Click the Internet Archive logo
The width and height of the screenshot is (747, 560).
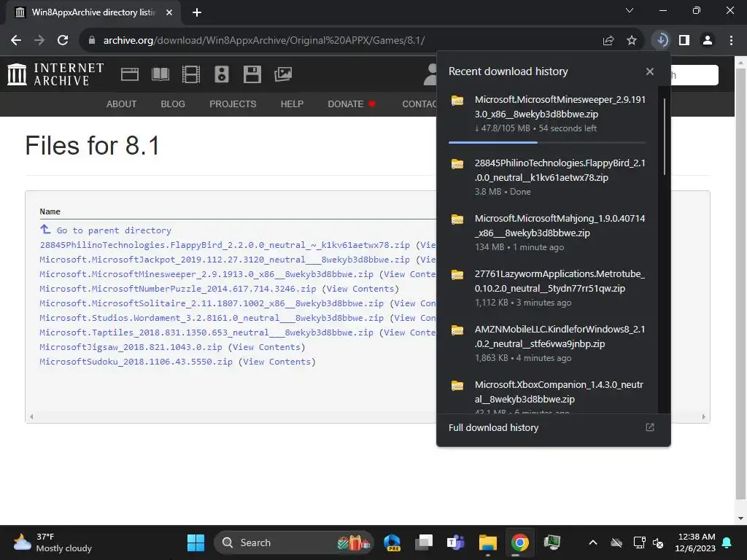[55, 74]
